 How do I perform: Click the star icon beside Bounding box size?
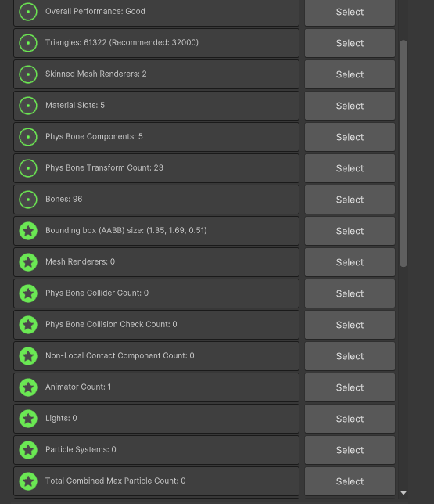[28, 231]
